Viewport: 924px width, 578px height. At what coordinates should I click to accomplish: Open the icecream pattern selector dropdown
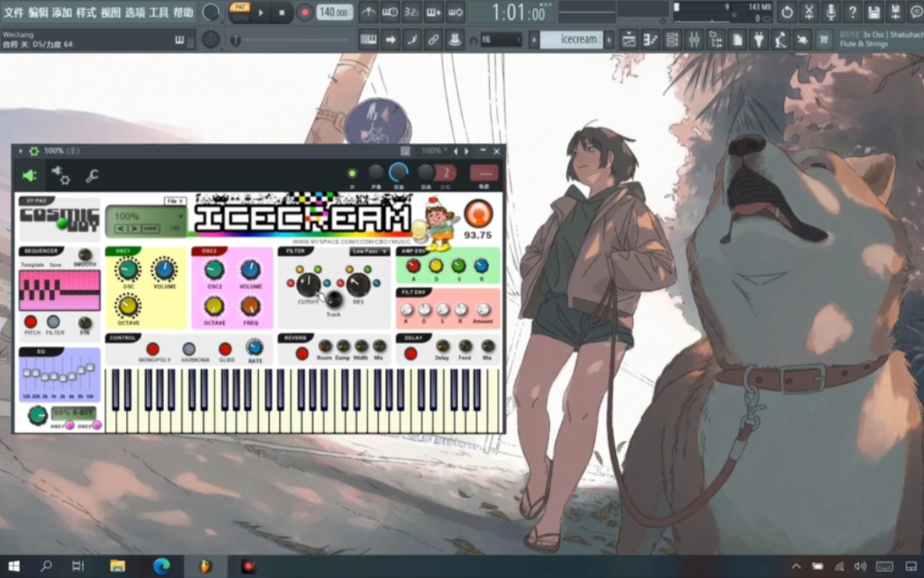tap(571, 40)
